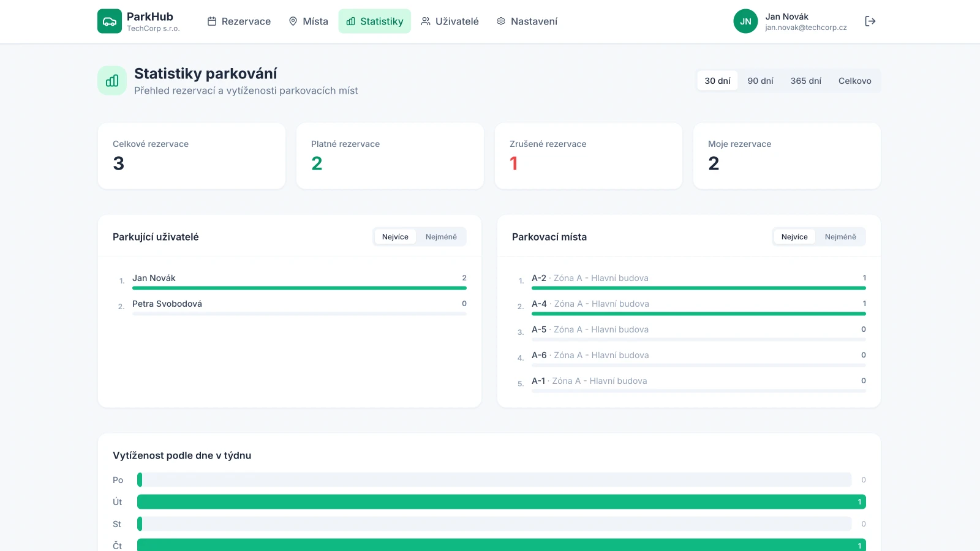
Task: Select the 365 dní time range
Action: 805,81
